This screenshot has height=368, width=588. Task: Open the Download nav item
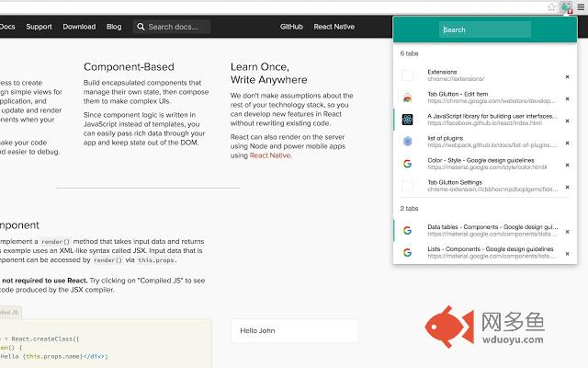[79, 27]
